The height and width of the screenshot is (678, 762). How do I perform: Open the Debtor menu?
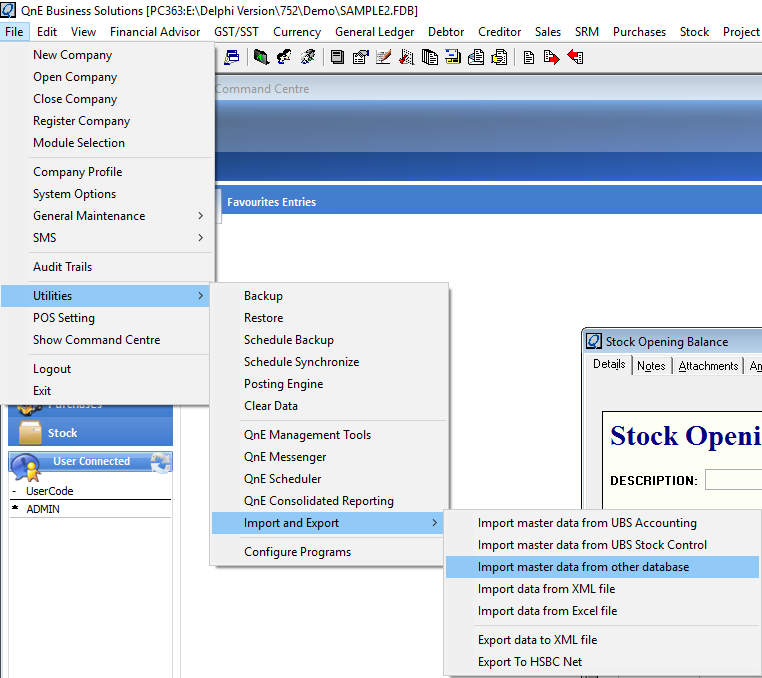pyautogui.click(x=446, y=32)
